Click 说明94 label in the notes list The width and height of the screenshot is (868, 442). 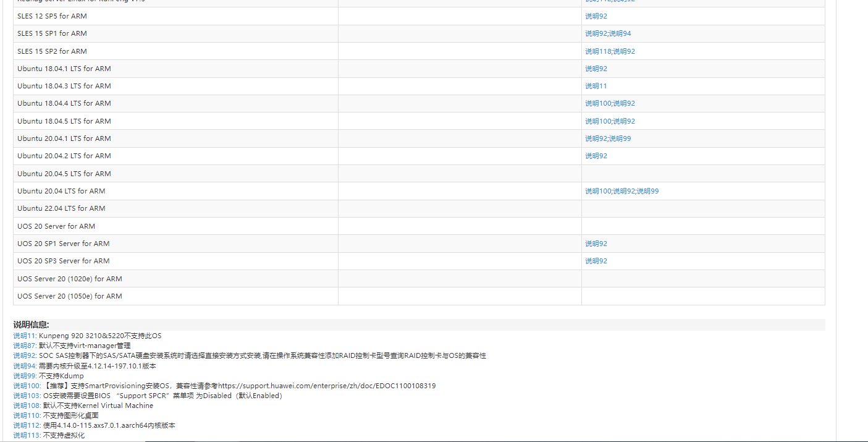pos(25,366)
